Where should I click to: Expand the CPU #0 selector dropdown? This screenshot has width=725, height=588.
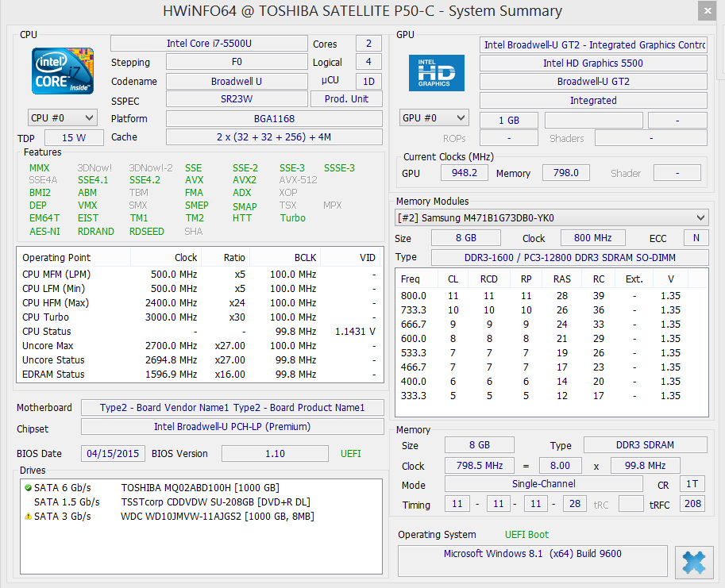click(63, 118)
